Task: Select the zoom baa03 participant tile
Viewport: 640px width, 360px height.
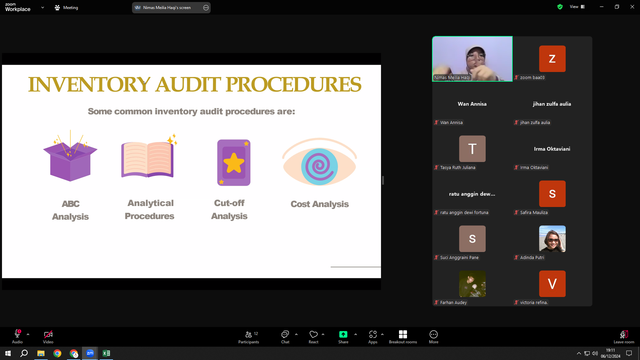Action: tap(552, 59)
